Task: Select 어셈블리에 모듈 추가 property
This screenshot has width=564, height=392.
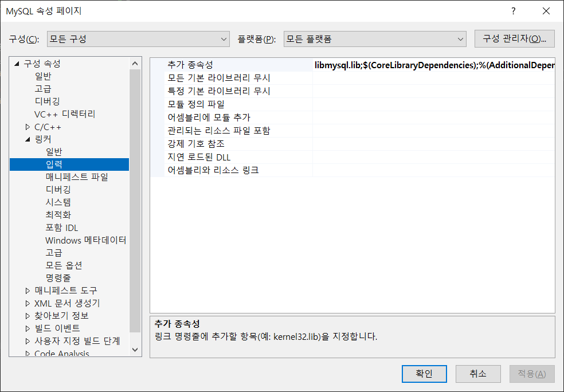Action: click(352, 117)
